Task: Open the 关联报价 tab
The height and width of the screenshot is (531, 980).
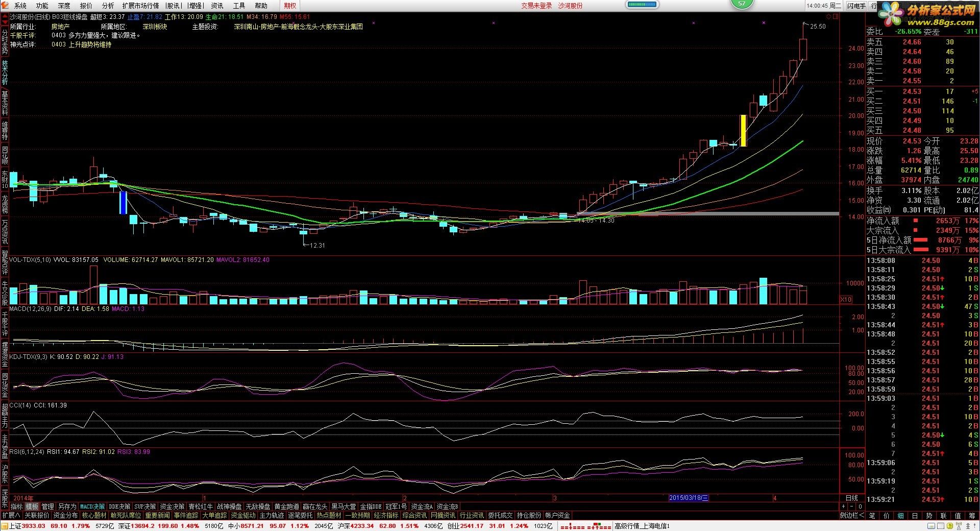Action: click(x=37, y=516)
